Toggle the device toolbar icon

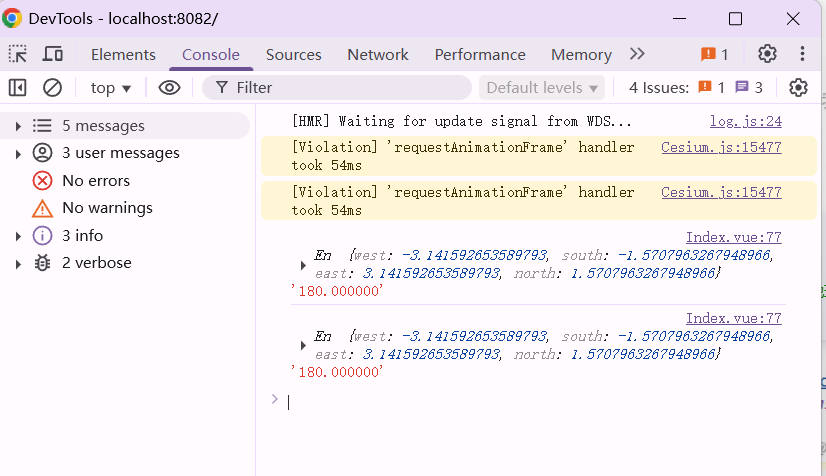[x=53, y=54]
